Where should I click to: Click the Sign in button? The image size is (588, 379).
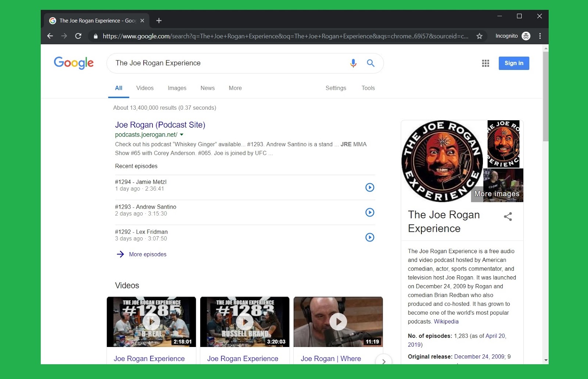514,63
